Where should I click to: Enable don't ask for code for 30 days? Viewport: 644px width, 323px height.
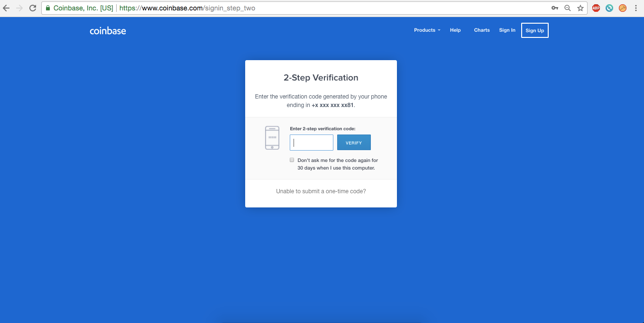[x=292, y=160]
